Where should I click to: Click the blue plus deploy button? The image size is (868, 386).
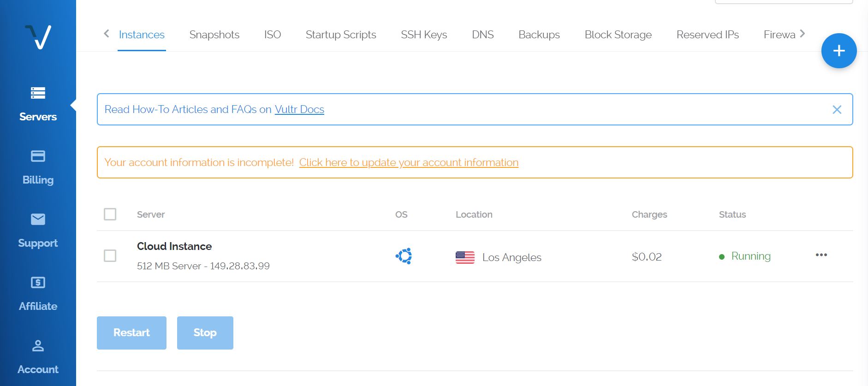click(x=838, y=51)
